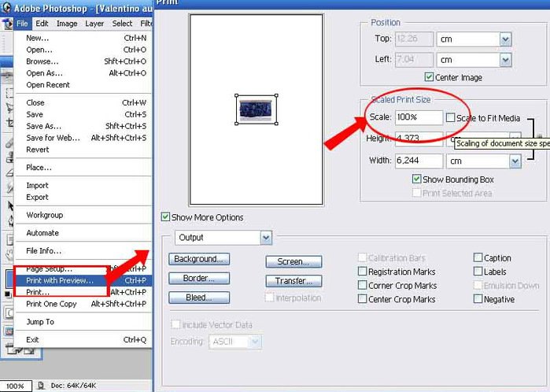550x392 pixels.
Task: Click the Scale percentage input field
Action: [419, 117]
